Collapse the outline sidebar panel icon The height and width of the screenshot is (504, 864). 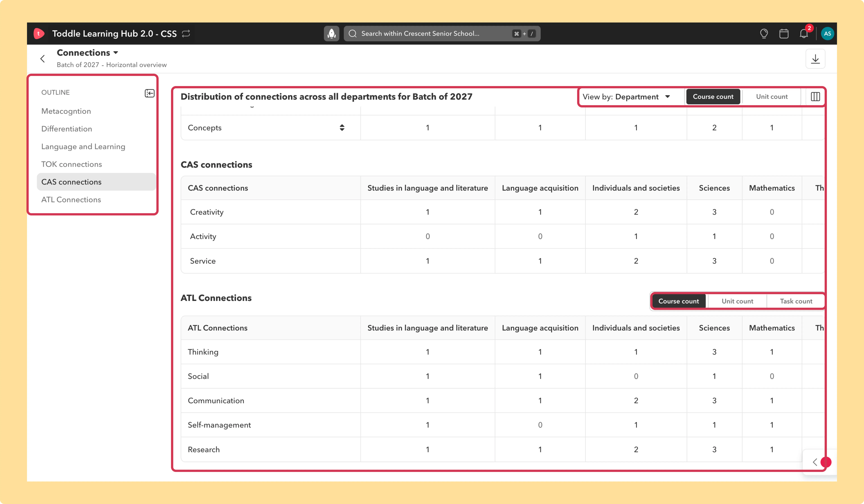click(149, 93)
